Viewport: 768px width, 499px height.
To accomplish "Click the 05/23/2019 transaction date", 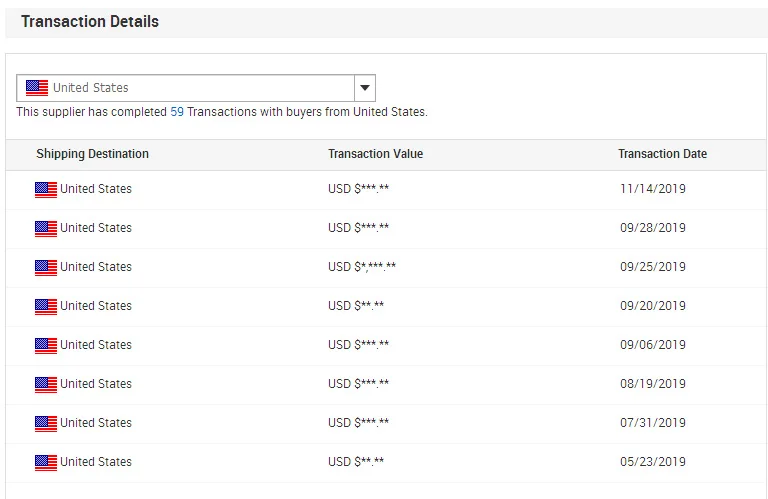I will (x=652, y=462).
